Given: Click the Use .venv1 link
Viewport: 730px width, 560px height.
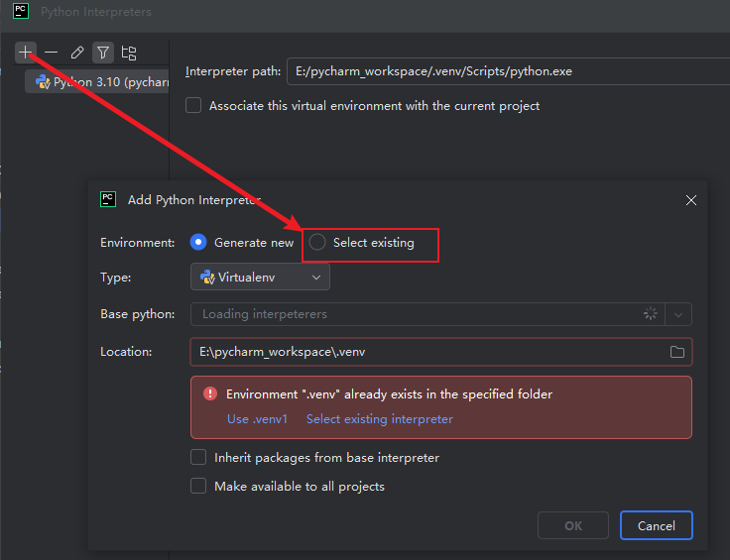Looking at the screenshot, I should (258, 419).
